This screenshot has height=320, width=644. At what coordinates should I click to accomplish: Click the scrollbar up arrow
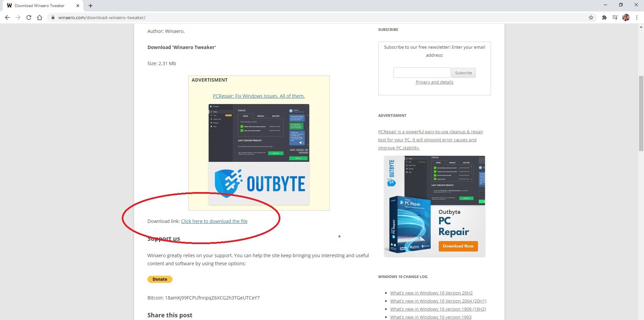641,27
